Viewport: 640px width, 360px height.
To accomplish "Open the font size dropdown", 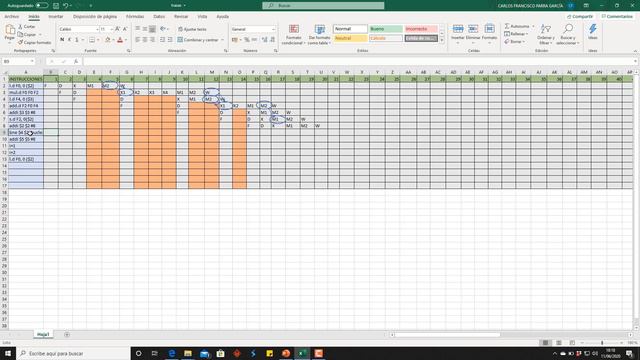I will 112,29.
